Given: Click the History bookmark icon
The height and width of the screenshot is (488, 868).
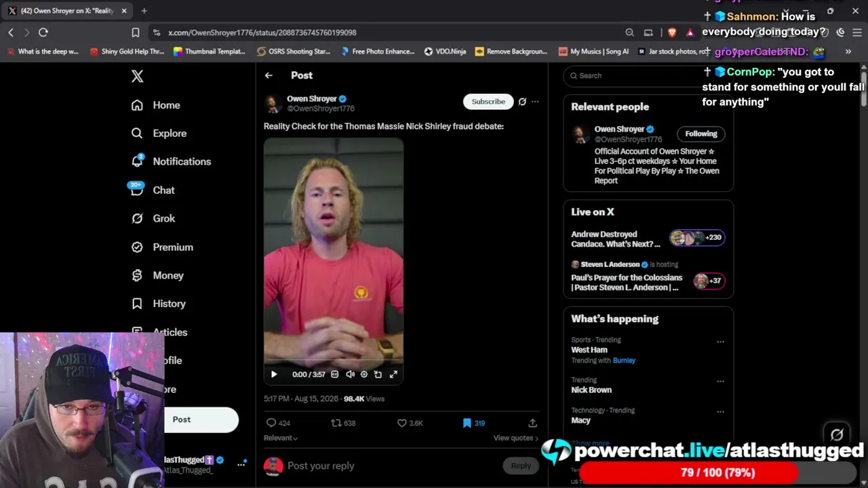Looking at the screenshot, I should [137, 304].
